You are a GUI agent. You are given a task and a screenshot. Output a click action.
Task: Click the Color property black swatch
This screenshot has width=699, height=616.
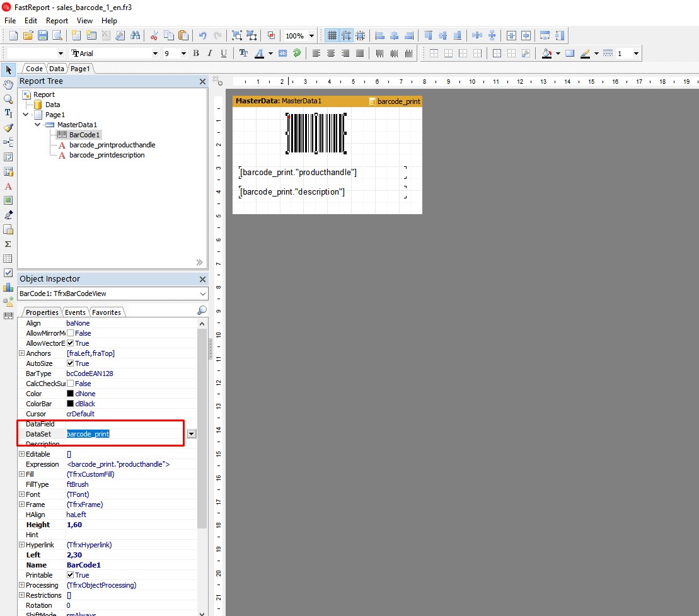(70, 394)
